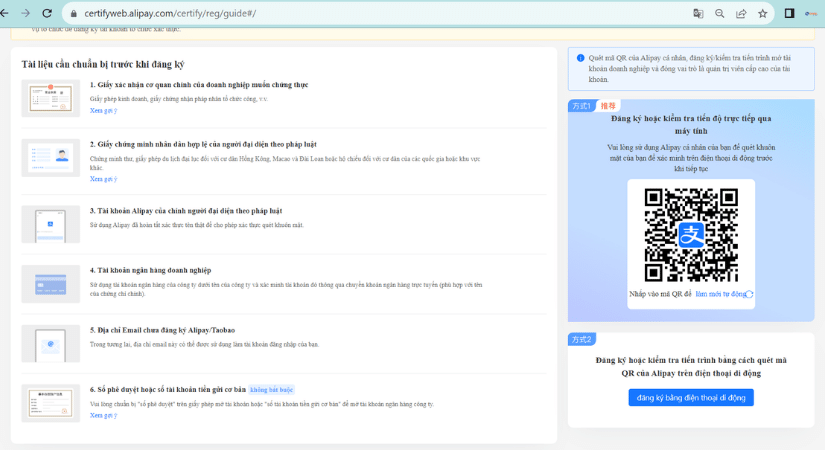Viewport: 825px width, 450px height.
Task: Open 'Xem gợi ý' under legal representative ID item
Action: point(103,179)
